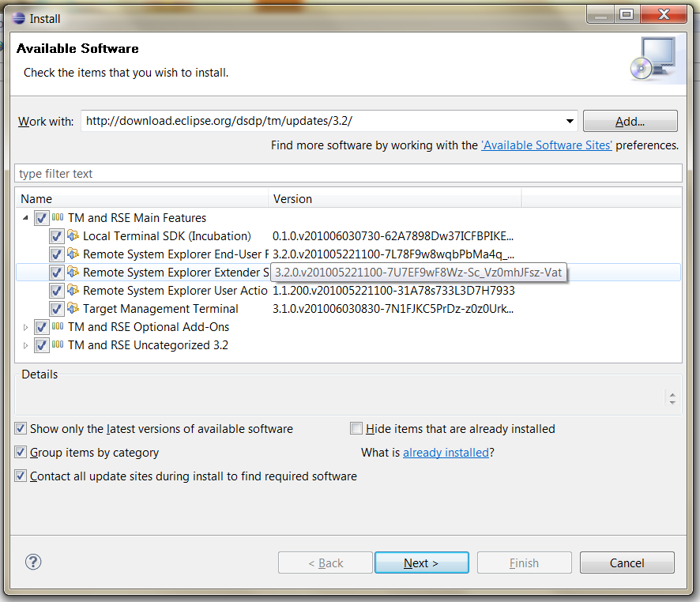Uncheck Remote System Explorer User Actions feature
The image size is (700, 602).
tap(56, 291)
